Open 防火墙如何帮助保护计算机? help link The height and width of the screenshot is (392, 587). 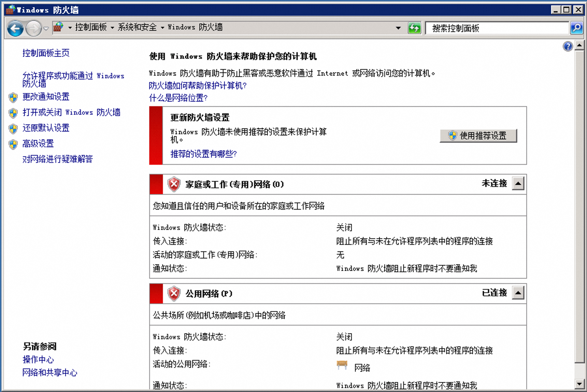[198, 86]
